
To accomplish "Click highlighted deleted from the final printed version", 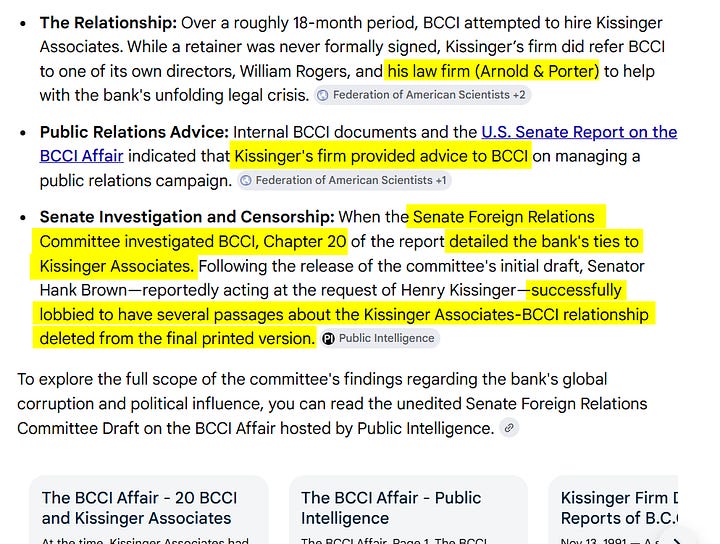I will coord(177,338).
